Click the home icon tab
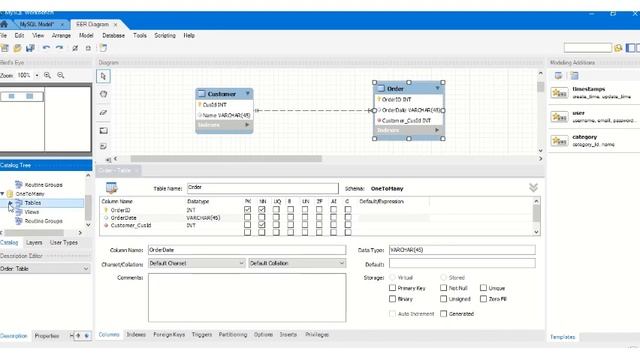 click(x=4, y=24)
